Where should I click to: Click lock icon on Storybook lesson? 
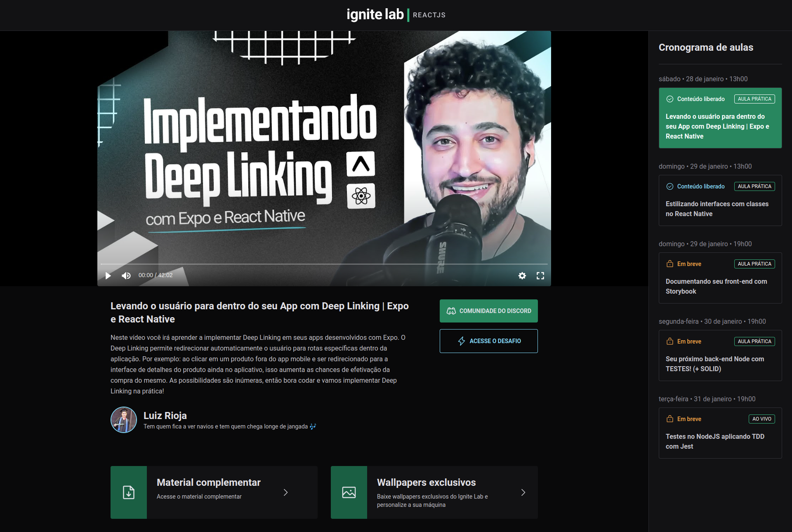(x=670, y=264)
